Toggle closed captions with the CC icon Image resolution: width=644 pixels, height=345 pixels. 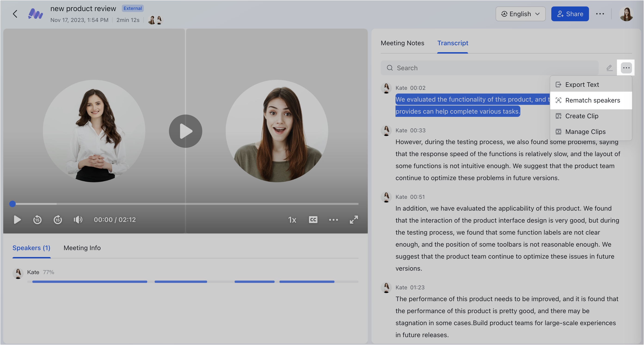[313, 220]
